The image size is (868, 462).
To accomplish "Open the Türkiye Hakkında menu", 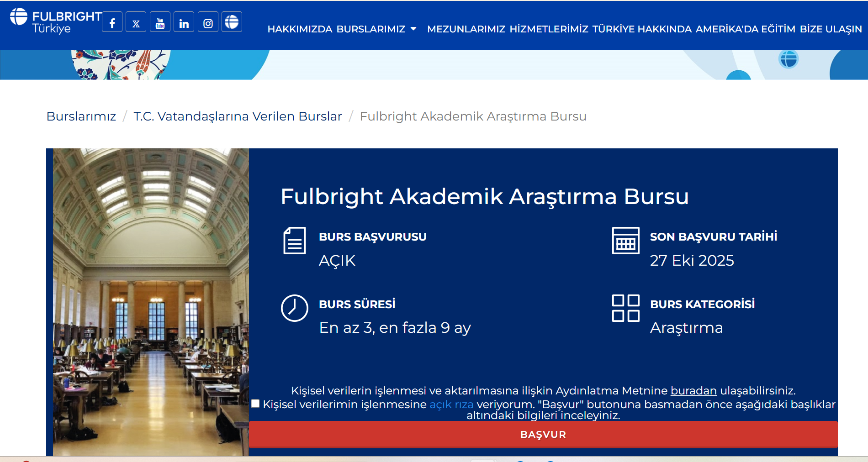I will point(642,29).
